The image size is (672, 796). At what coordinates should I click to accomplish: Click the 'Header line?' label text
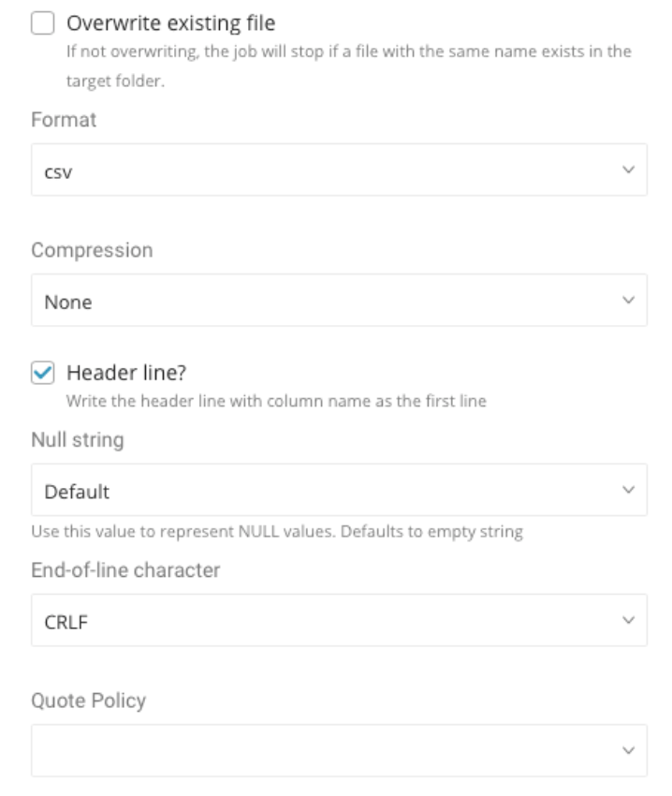tap(125, 373)
